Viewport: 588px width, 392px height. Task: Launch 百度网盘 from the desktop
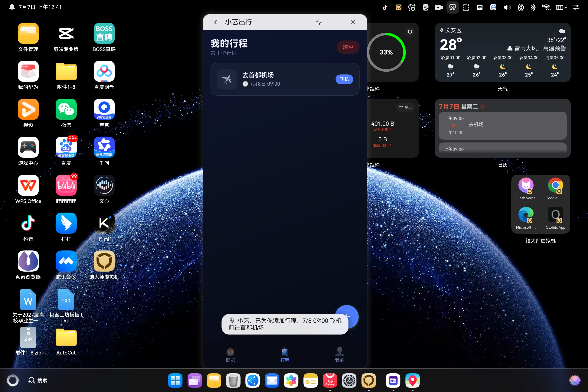pos(104,71)
